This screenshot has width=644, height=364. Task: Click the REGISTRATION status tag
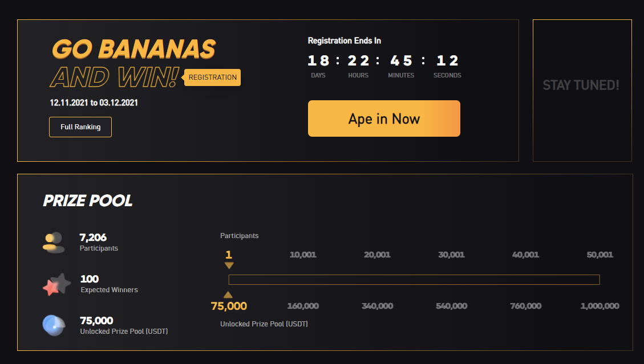point(213,77)
